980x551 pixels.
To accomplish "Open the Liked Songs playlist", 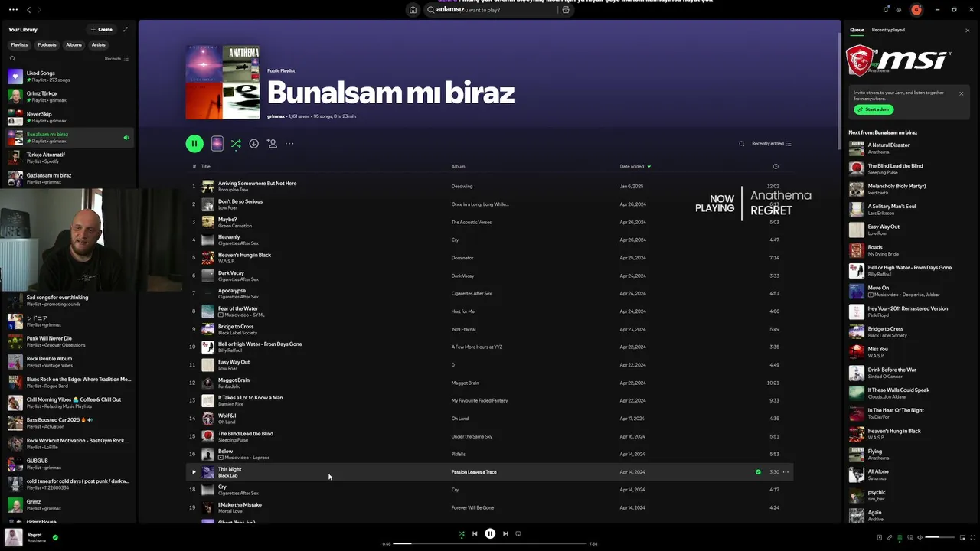I will click(x=70, y=77).
